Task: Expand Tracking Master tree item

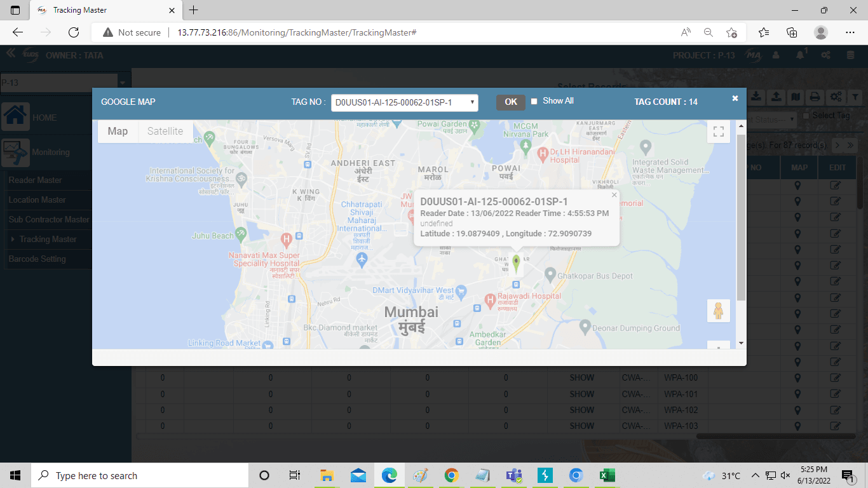Action: (x=13, y=240)
